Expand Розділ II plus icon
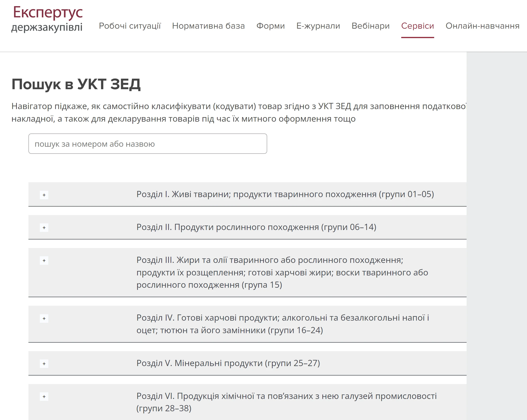 (x=44, y=228)
